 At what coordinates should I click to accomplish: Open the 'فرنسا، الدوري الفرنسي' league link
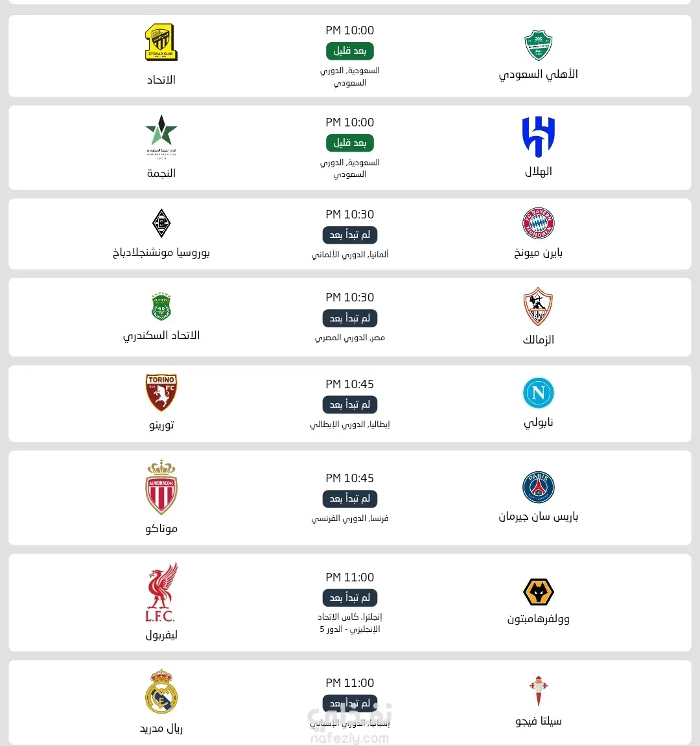coord(350,519)
